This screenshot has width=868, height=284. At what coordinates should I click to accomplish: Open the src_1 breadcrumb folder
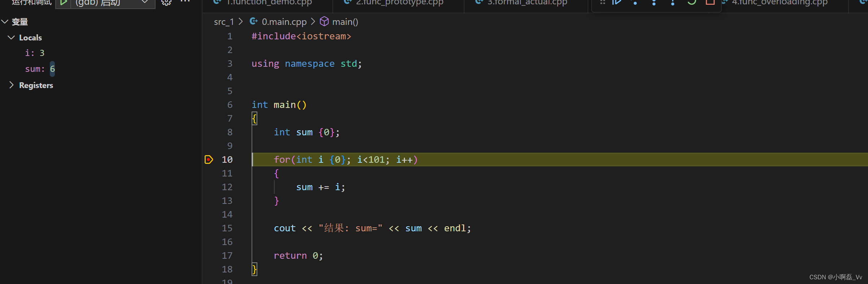[x=224, y=22]
